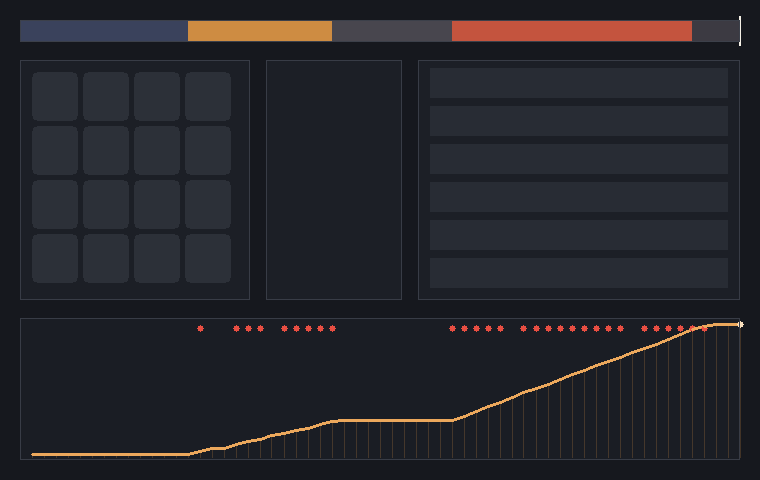
Task: Choose fourth tile in the grid's third row
Action: pos(208,205)
